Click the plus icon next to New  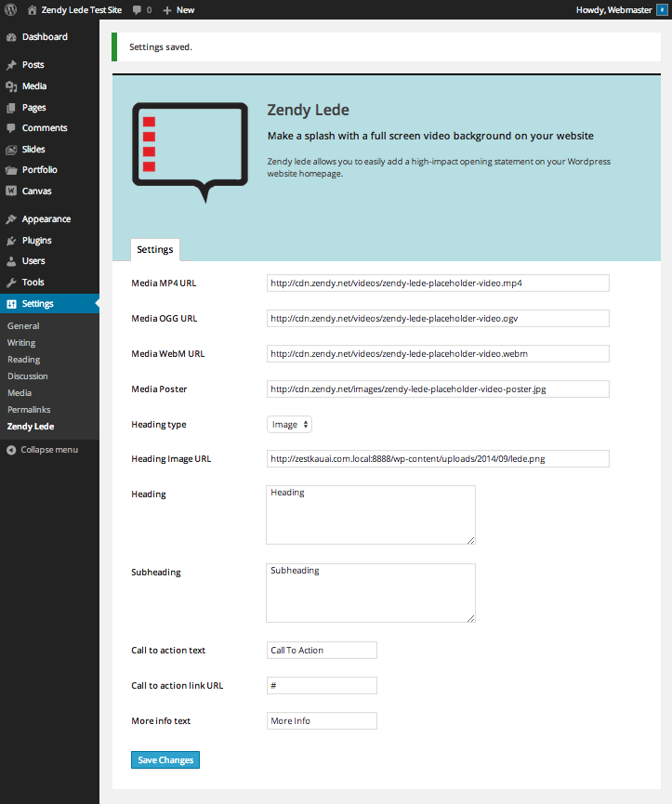(166, 10)
